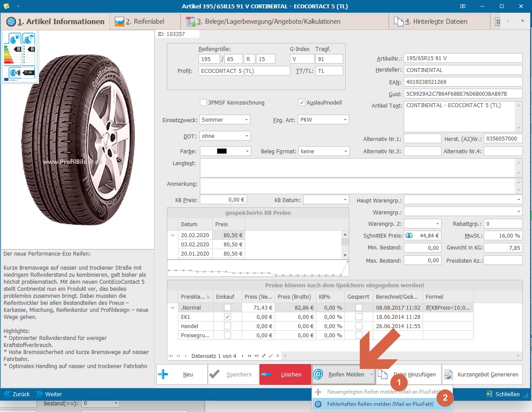Click the Neu button

tap(182, 375)
